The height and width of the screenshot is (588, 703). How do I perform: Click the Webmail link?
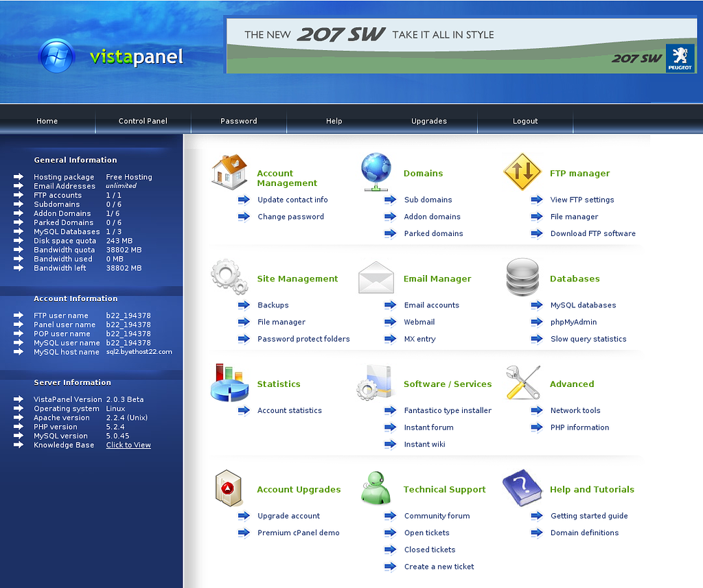click(x=419, y=322)
